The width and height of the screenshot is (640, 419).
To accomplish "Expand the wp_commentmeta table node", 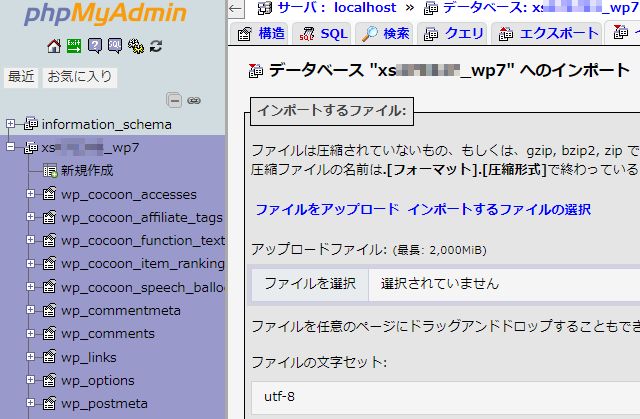I will [x=31, y=310].
